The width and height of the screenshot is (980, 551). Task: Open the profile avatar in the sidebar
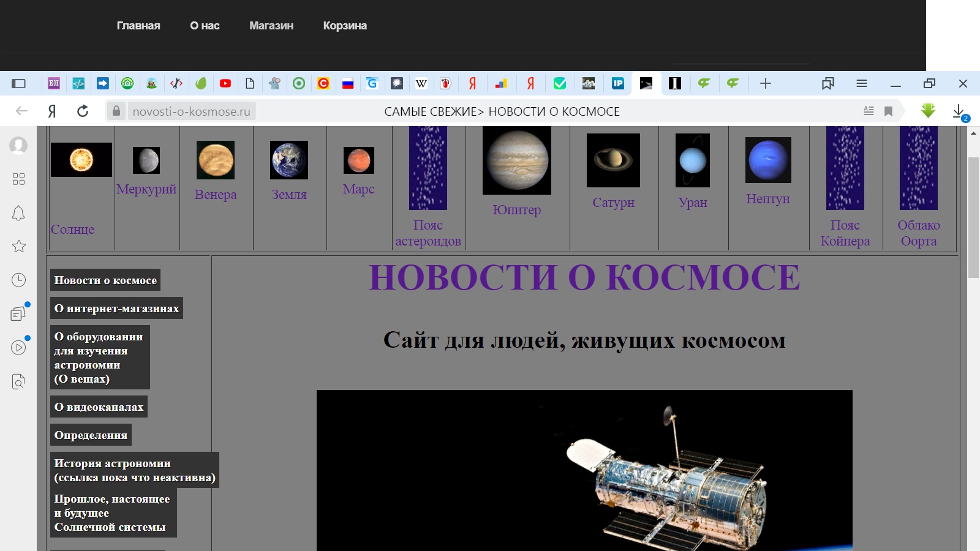[x=18, y=146]
